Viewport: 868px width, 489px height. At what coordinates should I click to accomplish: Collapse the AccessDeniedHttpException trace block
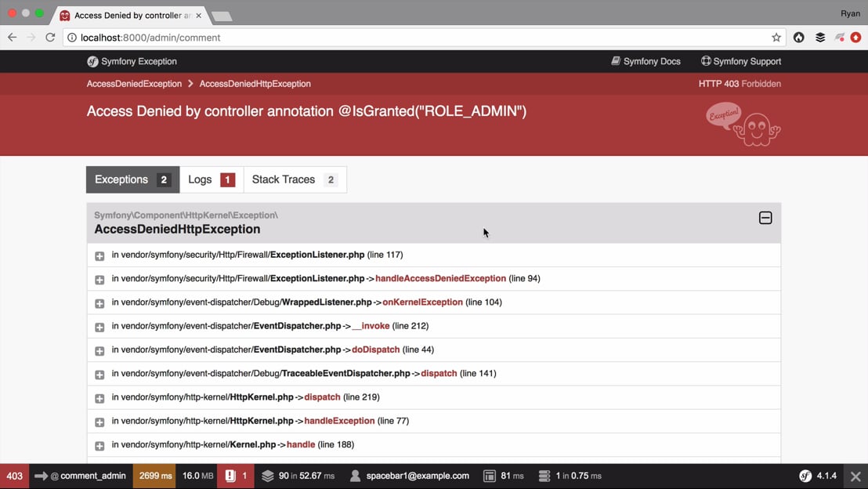pos(765,218)
